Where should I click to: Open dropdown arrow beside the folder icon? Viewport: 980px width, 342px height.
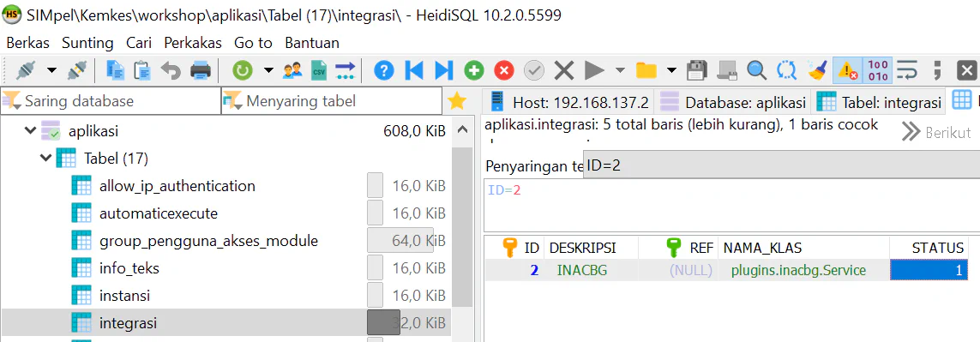point(671,70)
